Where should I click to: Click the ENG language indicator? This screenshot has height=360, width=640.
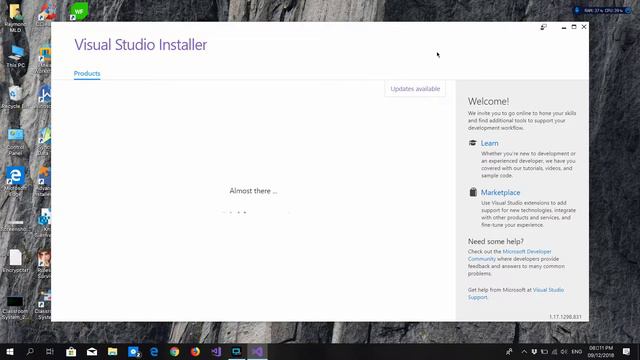(x=576, y=351)
